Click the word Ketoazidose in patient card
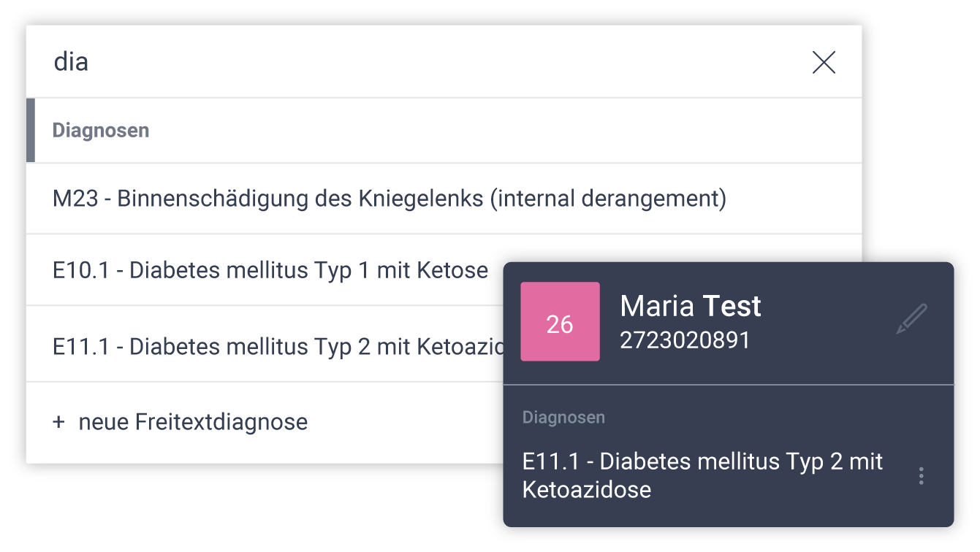 click(x=586, y=489)
